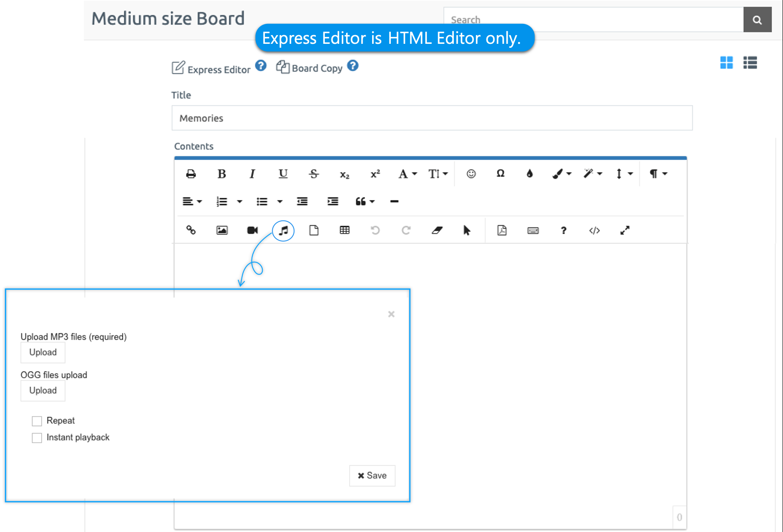The width and height of the screenshot is (783, 532).
Task: Switch to grid view layout
Action: click(x=726, y=63)
